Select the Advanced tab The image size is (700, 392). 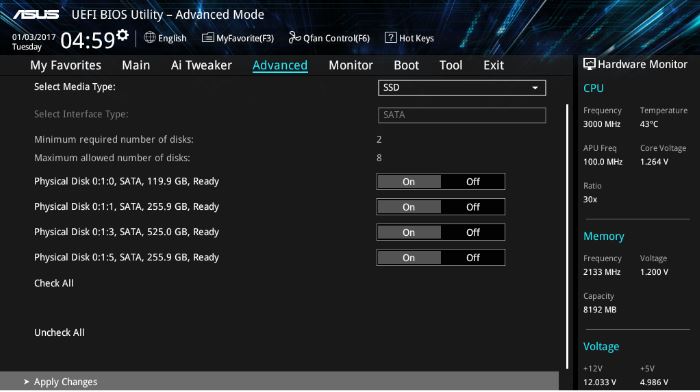click(280, 65)
